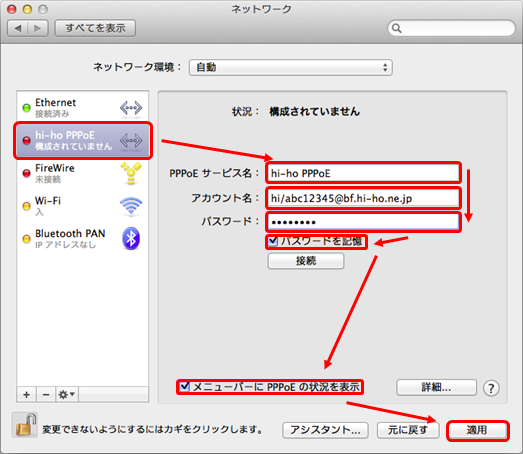Click the lock icon to prevent changes
The image size is (523, 454).
(25, 425)
